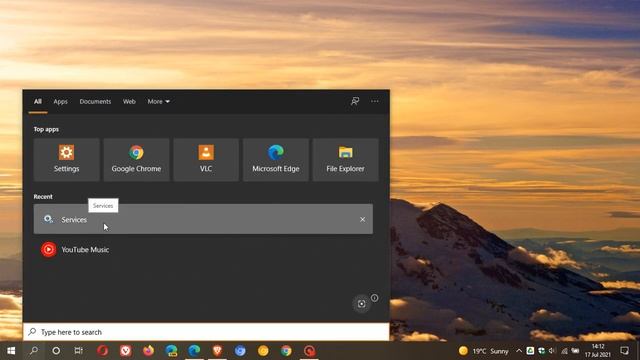Show hidden system tray icons
Viewport: 640px width, 360px height.
click(519, 351)
